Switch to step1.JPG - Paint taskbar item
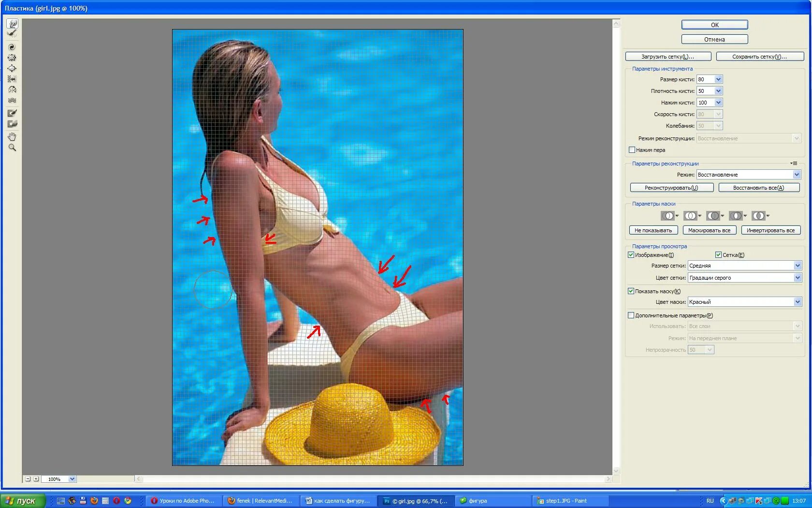 point(569,501)
